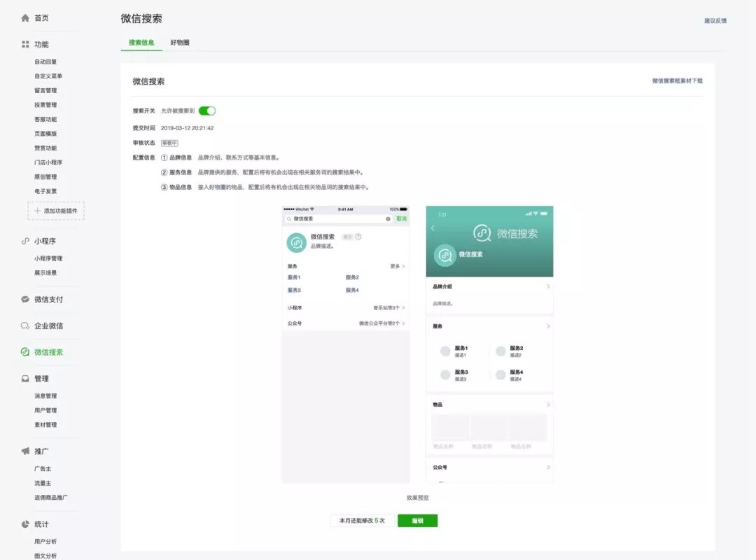Click 添加功能插件 dashed button
756x560 pixels.
coord(56,211)
